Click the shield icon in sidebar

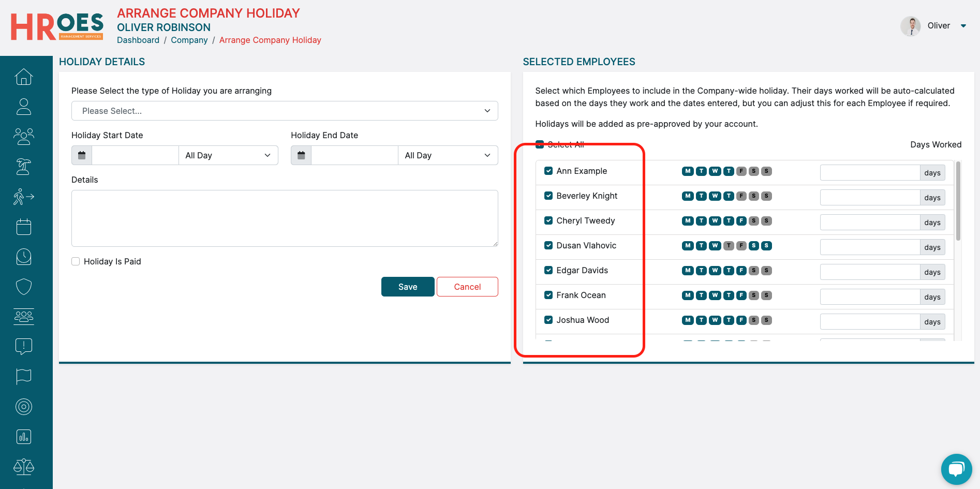tap(24, 287)
